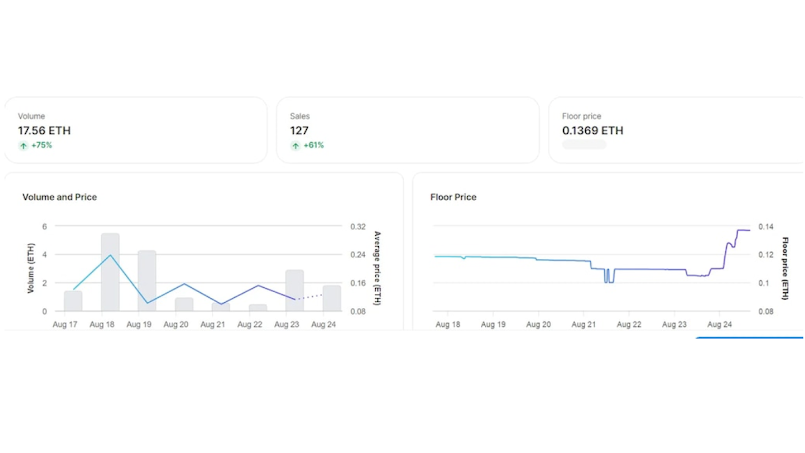The height and width of the screenshot is (453, 805).
Task: Click the 0.32 tick on average price axis
Action: pos(358,226)
